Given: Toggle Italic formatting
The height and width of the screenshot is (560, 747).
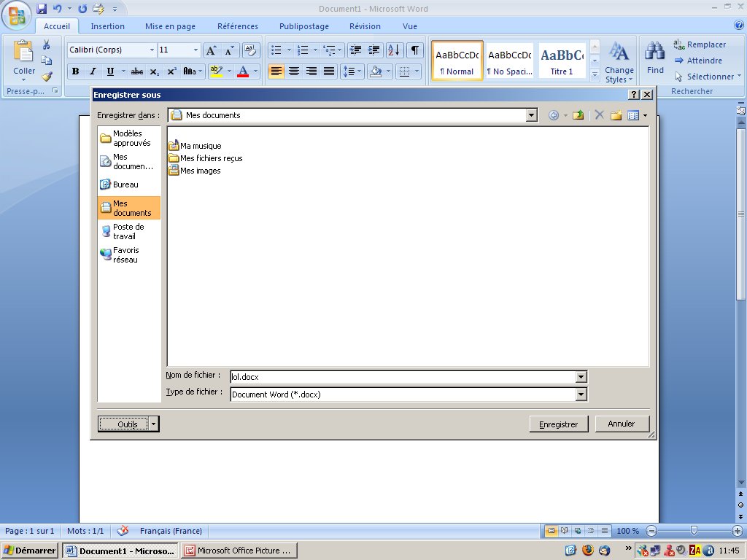Looking at the screenshot, I should coord(93,71).
